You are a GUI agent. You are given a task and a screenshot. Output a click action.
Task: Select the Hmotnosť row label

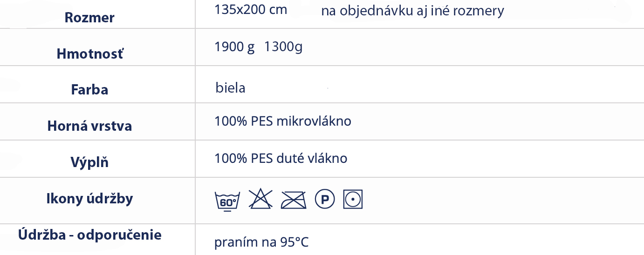click(x=90, y=54)
